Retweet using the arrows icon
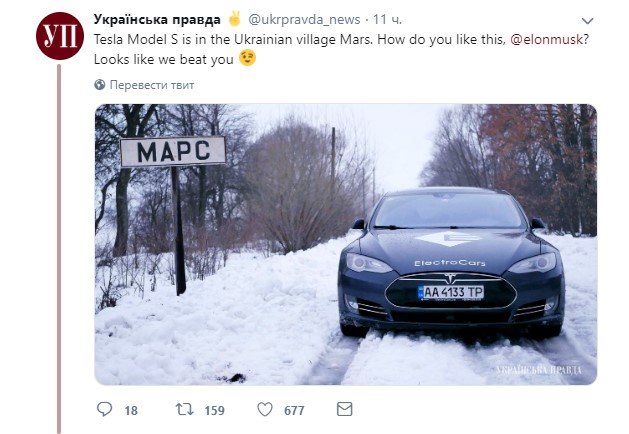 [x=184, y=410]
